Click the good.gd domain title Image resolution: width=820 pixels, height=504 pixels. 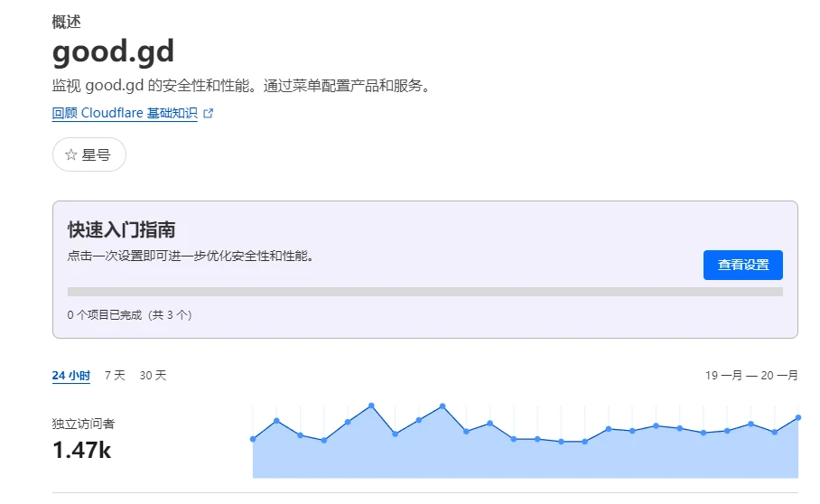pos(113,51)
